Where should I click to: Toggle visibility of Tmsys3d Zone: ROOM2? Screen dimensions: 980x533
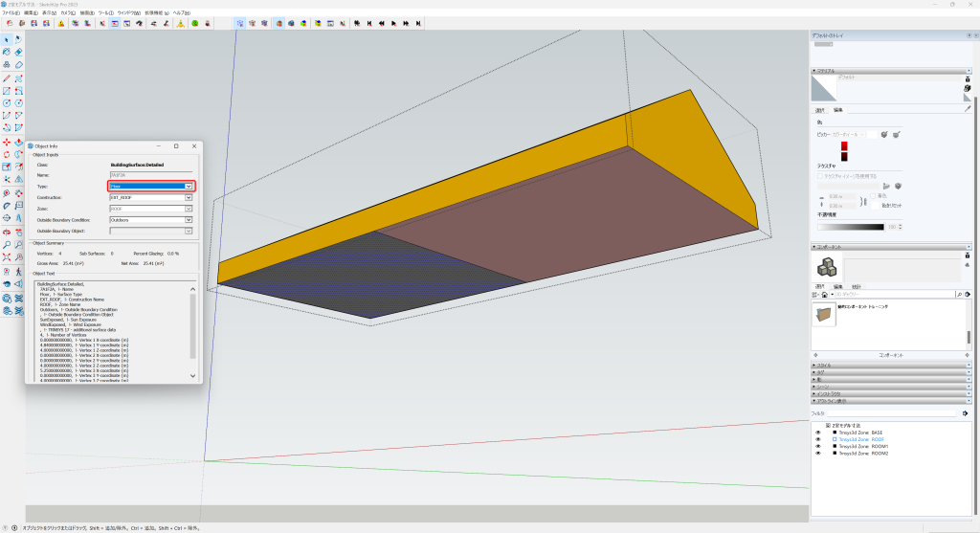(x=818, y=453)
